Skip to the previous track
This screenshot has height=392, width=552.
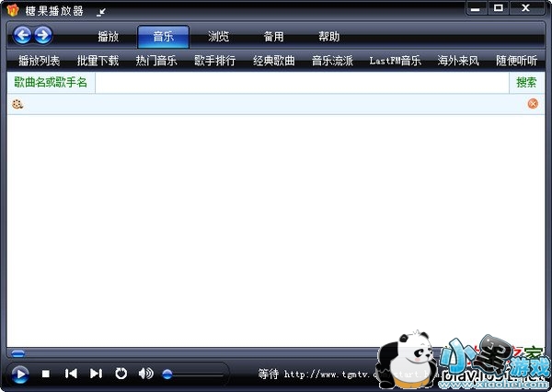[x=71, y=374]
